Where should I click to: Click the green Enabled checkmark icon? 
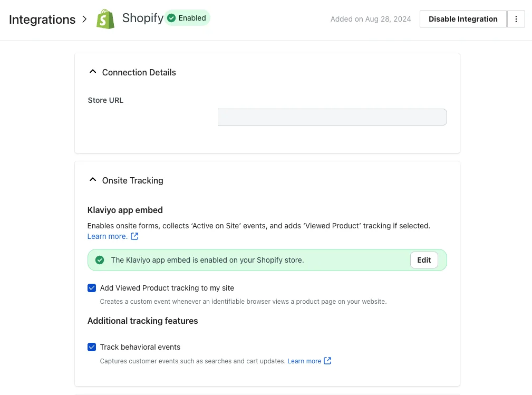pos(171,18)
